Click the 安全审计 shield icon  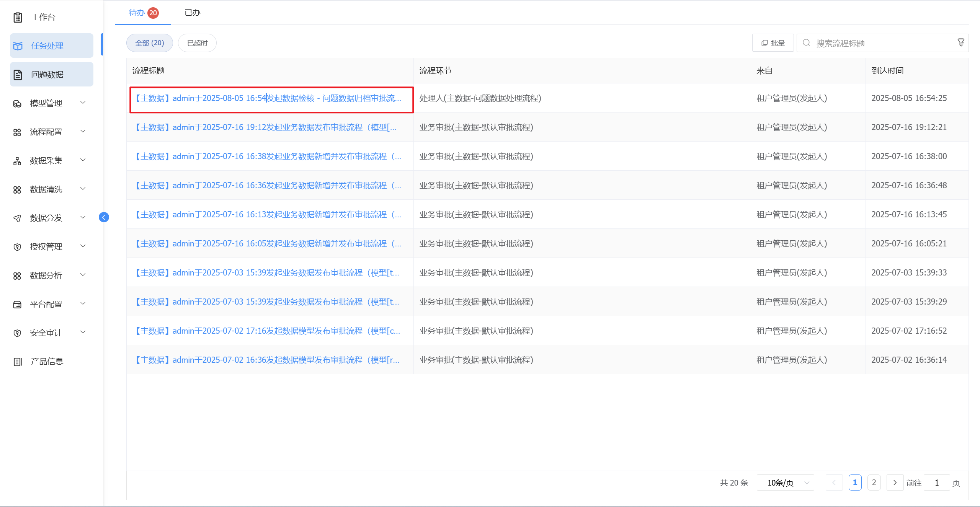point(17,333)
